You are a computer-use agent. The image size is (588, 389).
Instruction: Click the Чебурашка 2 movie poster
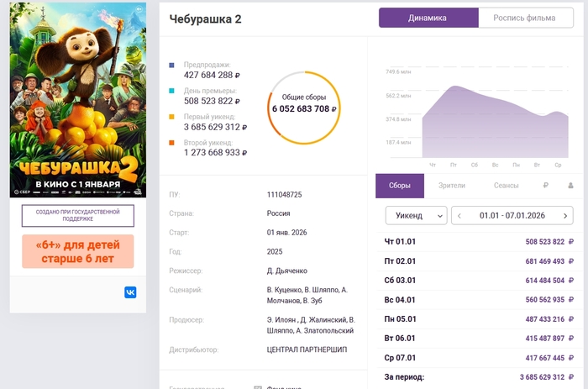pos(78,100)
